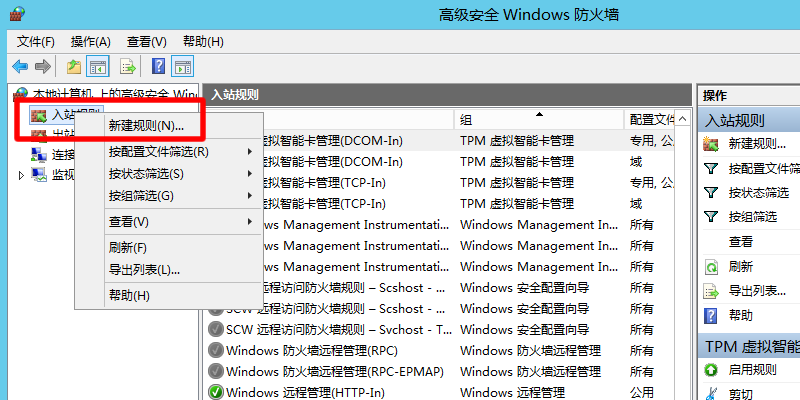
Task: Open the 操作(A) menu in menu bar
Action: coord(90,41)
